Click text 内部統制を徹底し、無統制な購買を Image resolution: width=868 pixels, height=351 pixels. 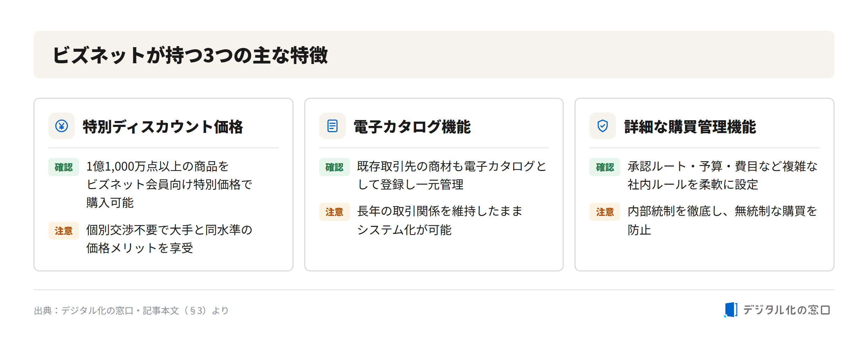coord(722,211)
